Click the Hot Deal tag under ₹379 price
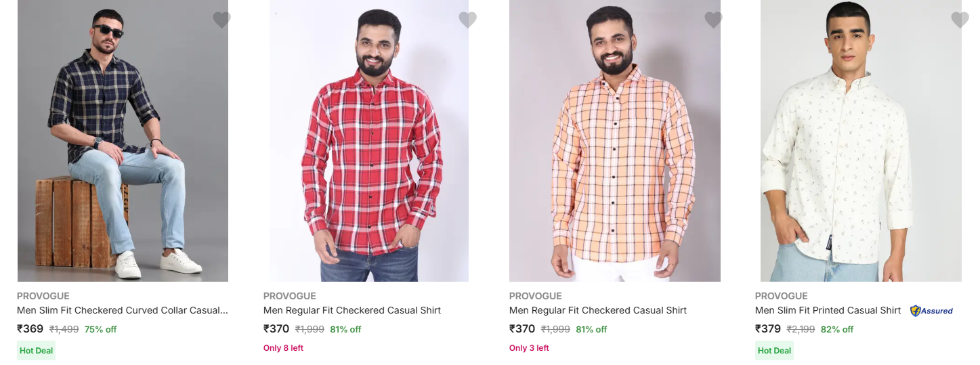 (x=774, y=351)
